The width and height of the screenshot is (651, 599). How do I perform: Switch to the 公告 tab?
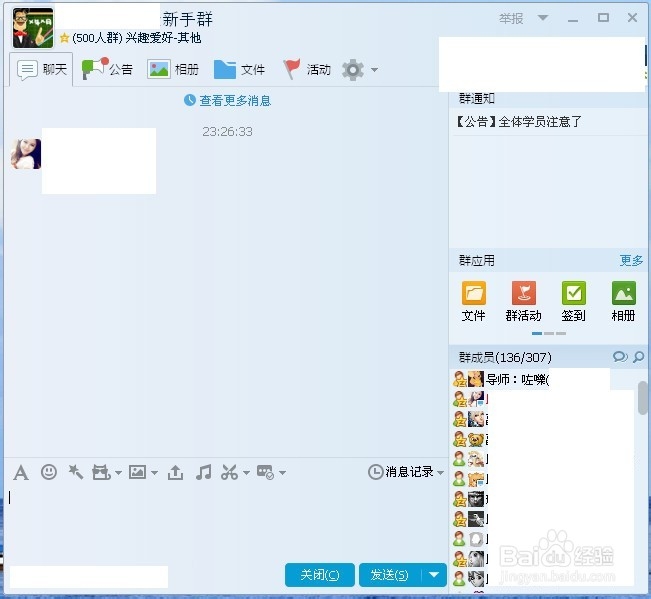pos(107,69)
